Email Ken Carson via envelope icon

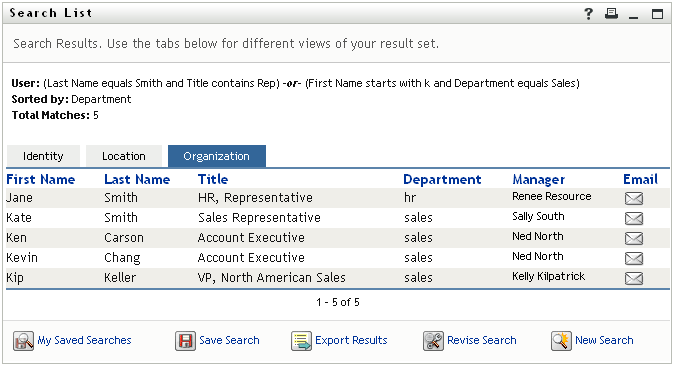(x=634, y=238)
